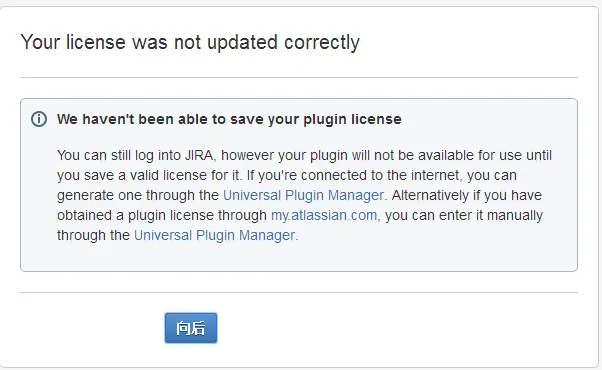Click bold title about saving plugin license

tap(229, 119)
